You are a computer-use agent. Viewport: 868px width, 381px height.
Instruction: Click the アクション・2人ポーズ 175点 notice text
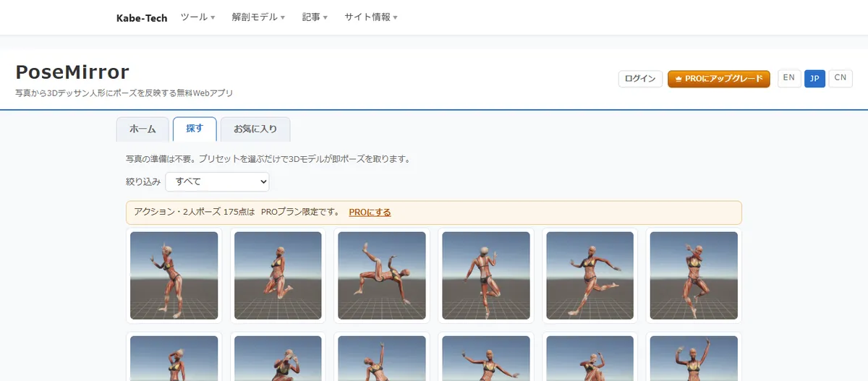click(237, 213)
